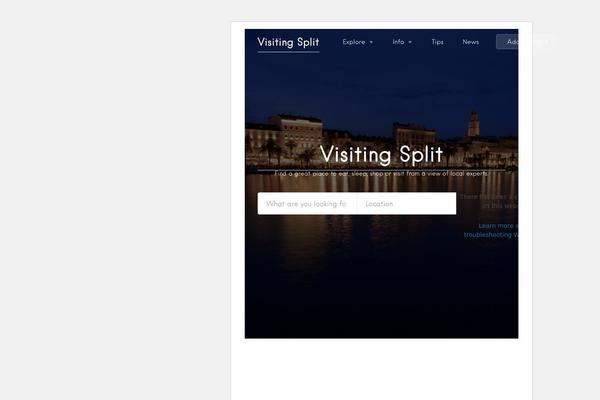Viewport: 600px width, 400px height.
Task: Click the large Visiting Split hero heading
Action: click(381, 154)
